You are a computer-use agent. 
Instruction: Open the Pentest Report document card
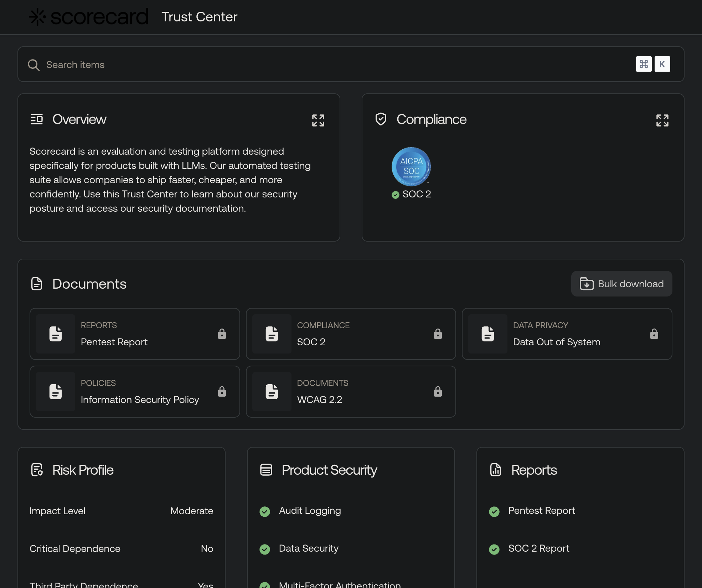pos(135,334)
